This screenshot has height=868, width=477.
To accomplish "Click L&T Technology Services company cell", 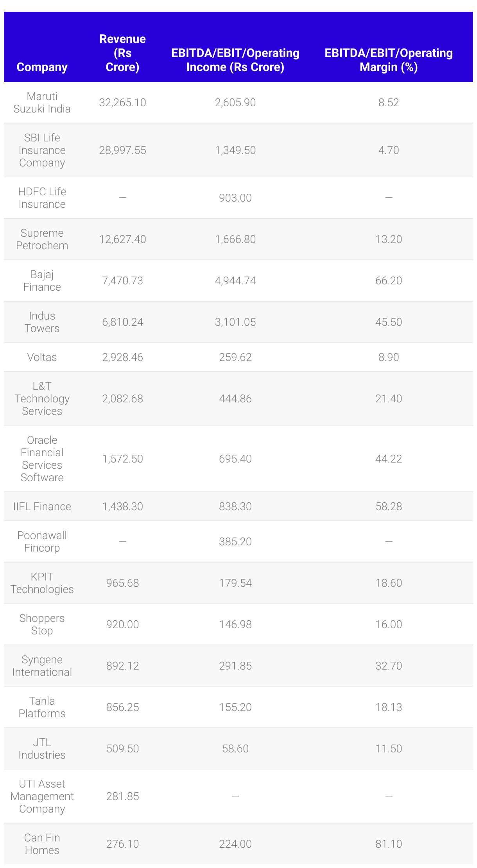I will point(42,398).
